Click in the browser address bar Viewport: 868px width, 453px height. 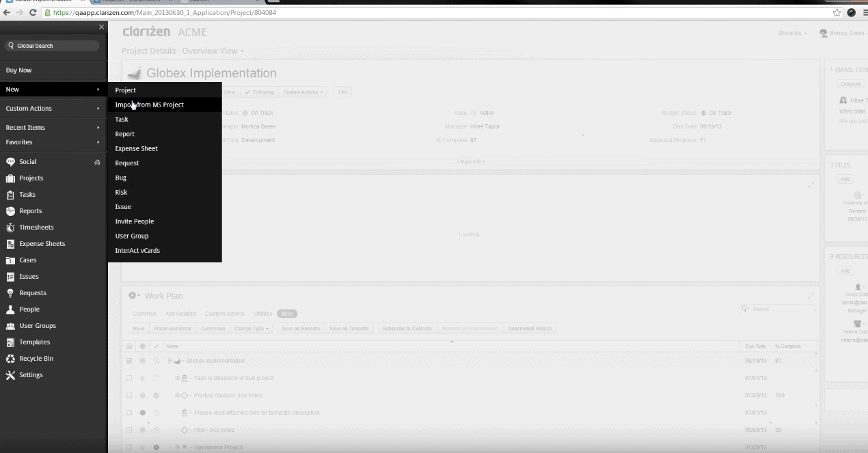click(x=437, y=12)
